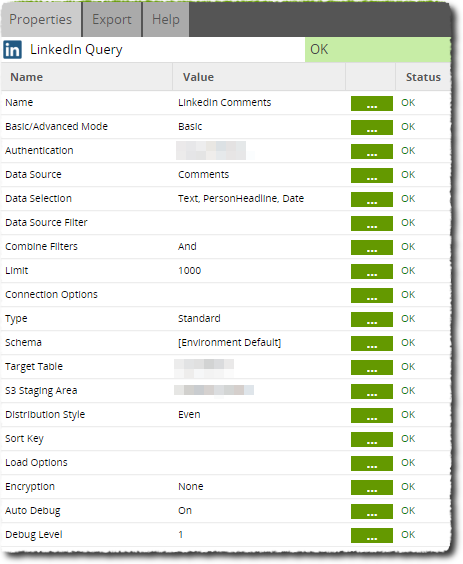Edit Target Table with ellipsis button
The width and height of the screenshot is (463, 564).
tap(372, 368)
